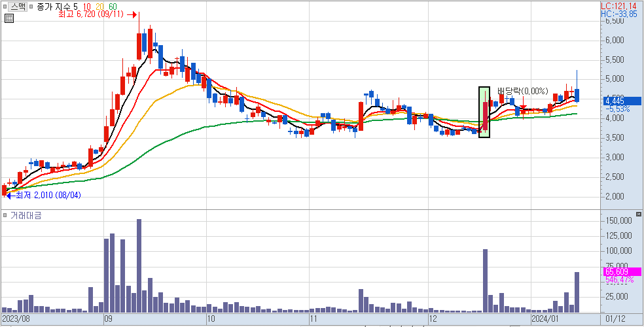Click the current price tag 4,445
Image resolution: width=644 pixels, height=327 pixels.
point(622,101)
